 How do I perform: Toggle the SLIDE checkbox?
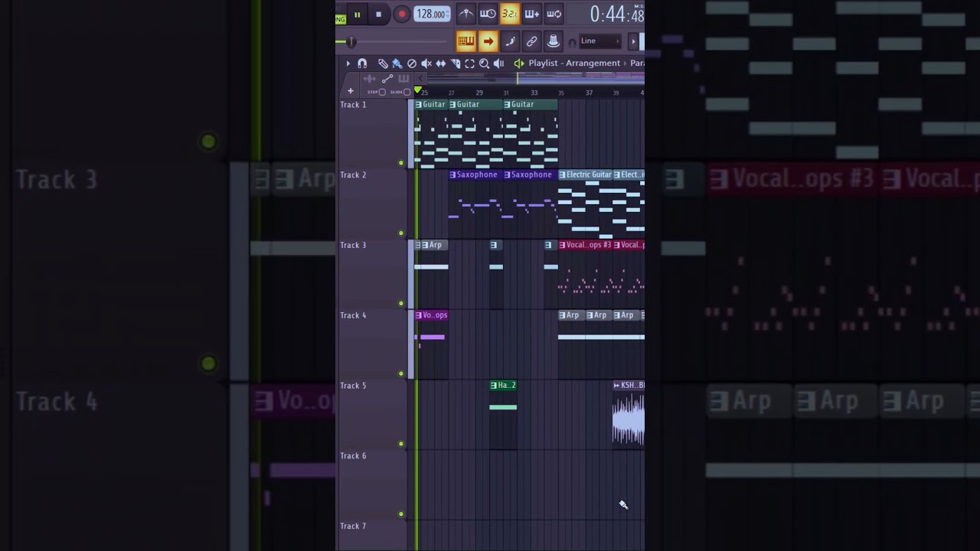point(407,92)
